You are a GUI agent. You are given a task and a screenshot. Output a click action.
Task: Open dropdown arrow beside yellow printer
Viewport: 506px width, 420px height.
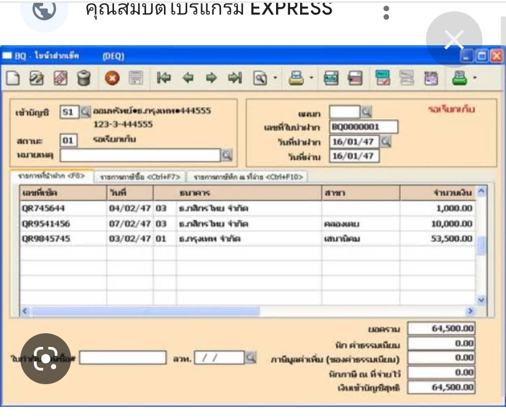(x=311, y=78)
